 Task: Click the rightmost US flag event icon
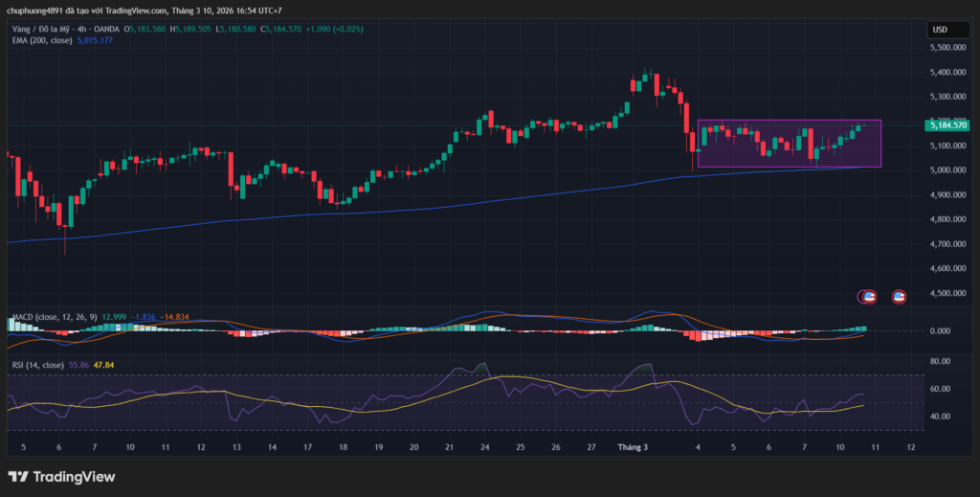click(900, 297)
